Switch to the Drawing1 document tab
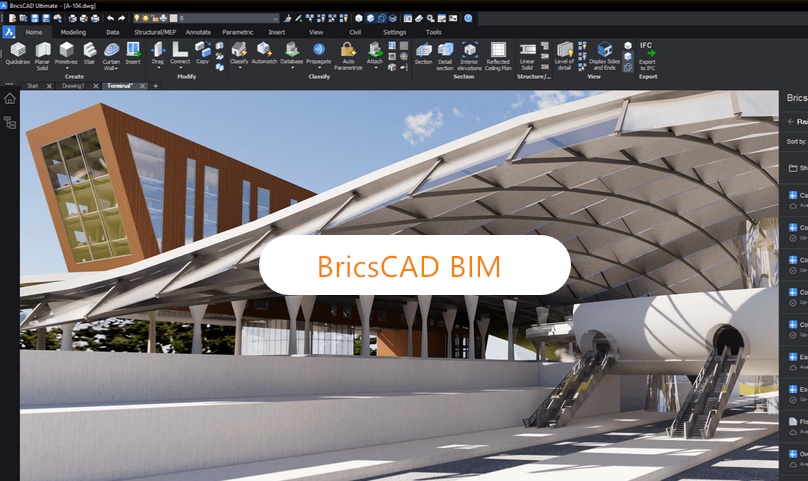 click(73, 86)
